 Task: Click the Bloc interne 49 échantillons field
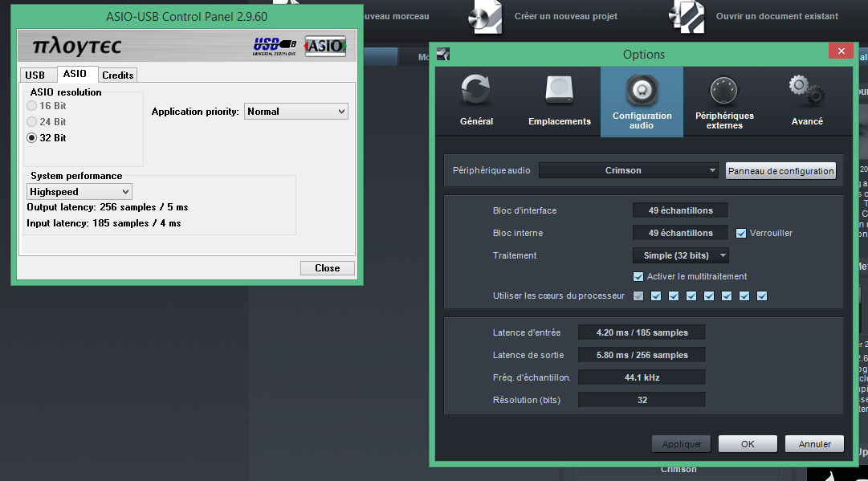680,233
